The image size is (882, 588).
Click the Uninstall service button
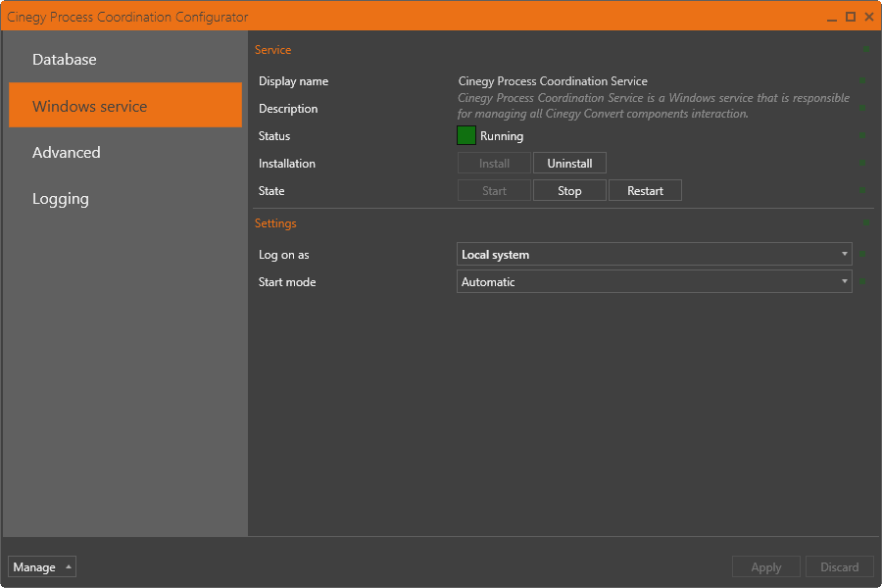click(x=569, y=164)
